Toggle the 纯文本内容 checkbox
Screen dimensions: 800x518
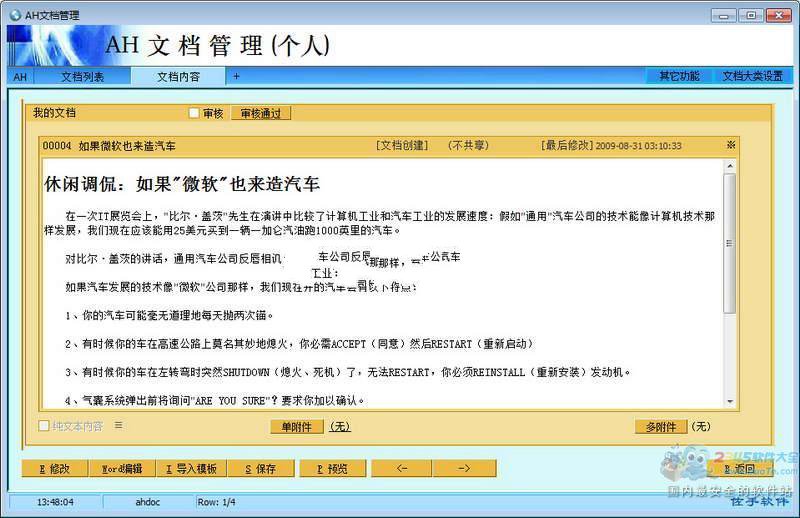click(44, 426)
